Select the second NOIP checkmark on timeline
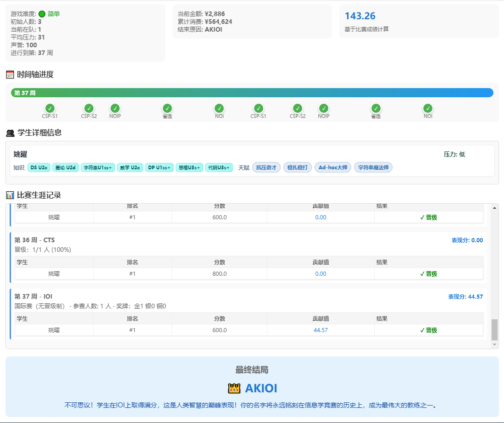504x423 pixels. 324,108
